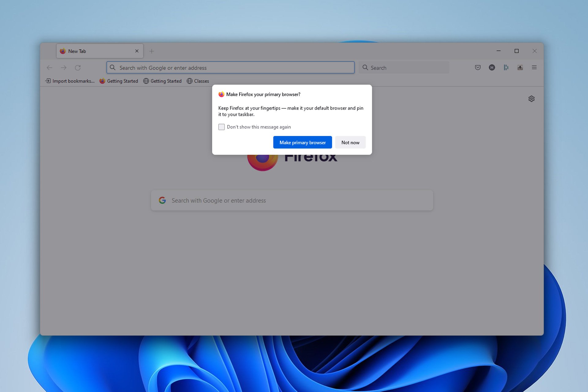Click the page search box with Google logo
Viewport: 588px width, 392px height.
click(x=292, y=200)
